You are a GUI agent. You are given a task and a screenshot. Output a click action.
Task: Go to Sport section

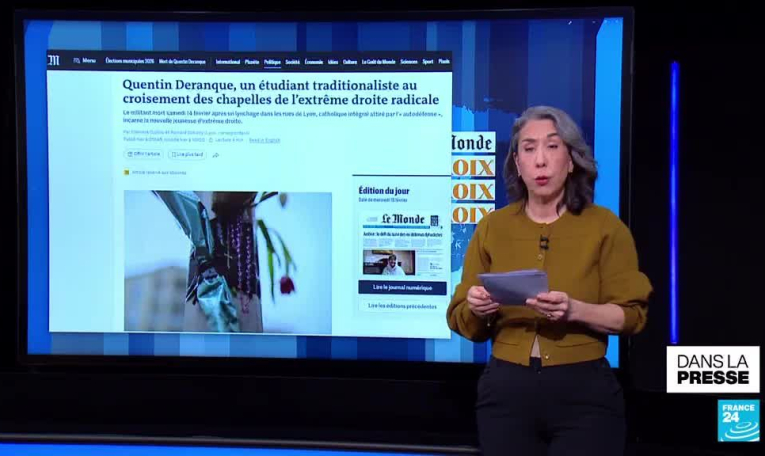pyautogui.click(x=428, y=62)
